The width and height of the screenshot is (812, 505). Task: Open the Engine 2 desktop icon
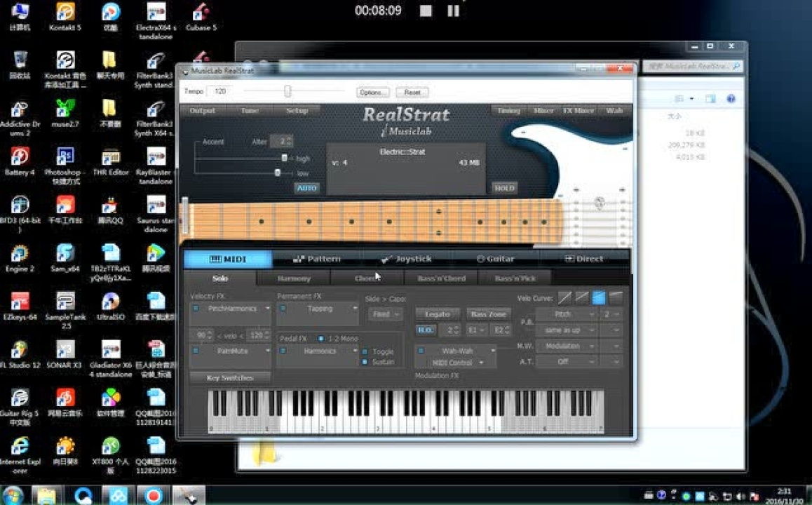click(x=20, y=258)
